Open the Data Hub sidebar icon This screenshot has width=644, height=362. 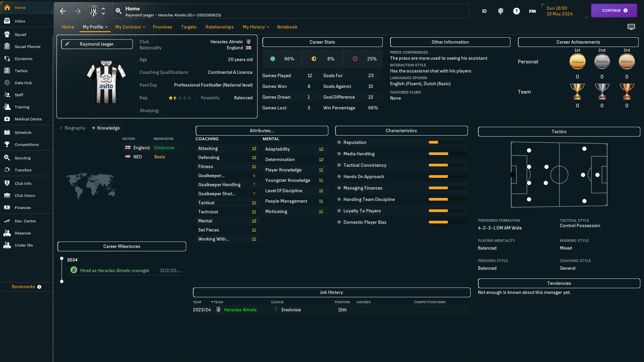[x=7, y=83]
